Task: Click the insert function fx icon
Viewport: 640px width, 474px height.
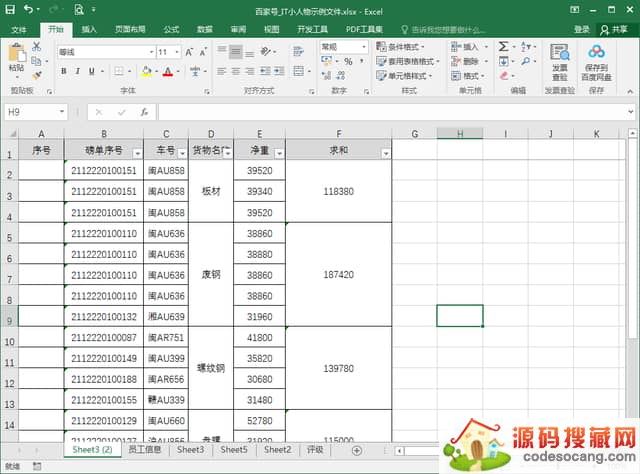Action: [x=144, y=112]
